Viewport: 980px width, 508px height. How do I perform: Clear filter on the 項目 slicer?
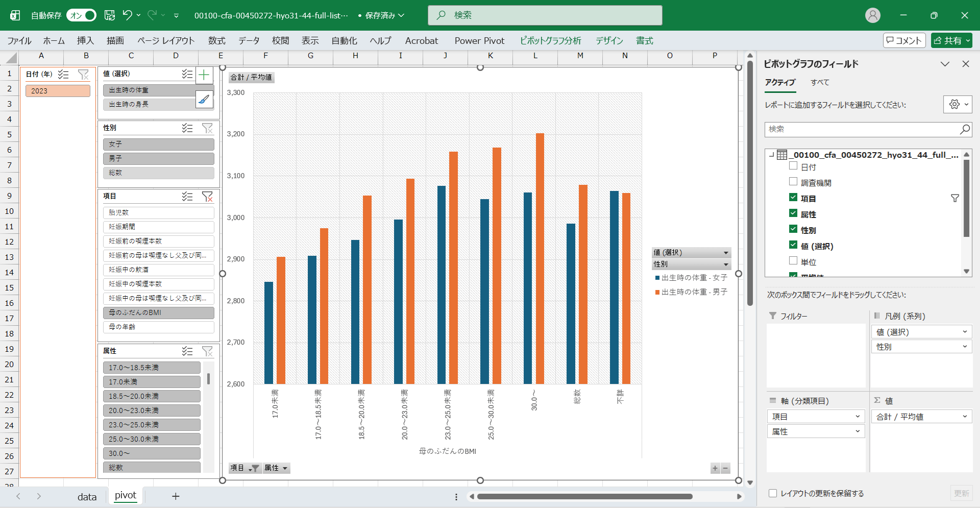(x=207, y=197)
